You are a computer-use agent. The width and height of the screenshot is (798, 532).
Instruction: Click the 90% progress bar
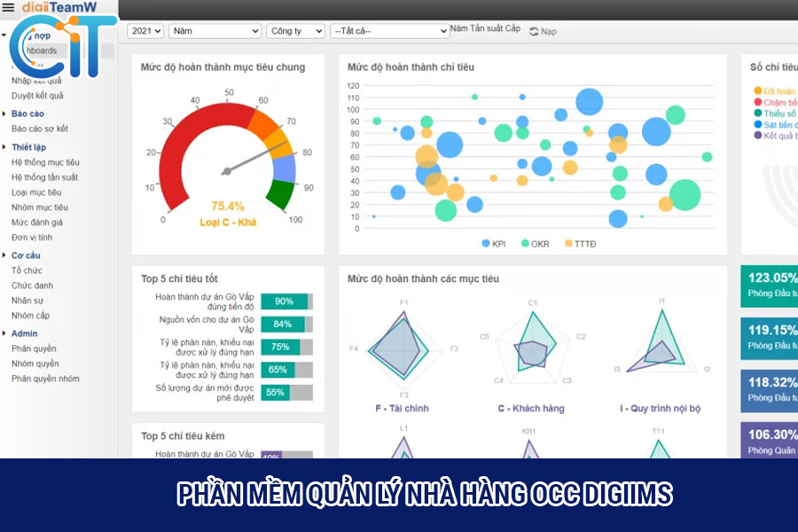(287, 301)
